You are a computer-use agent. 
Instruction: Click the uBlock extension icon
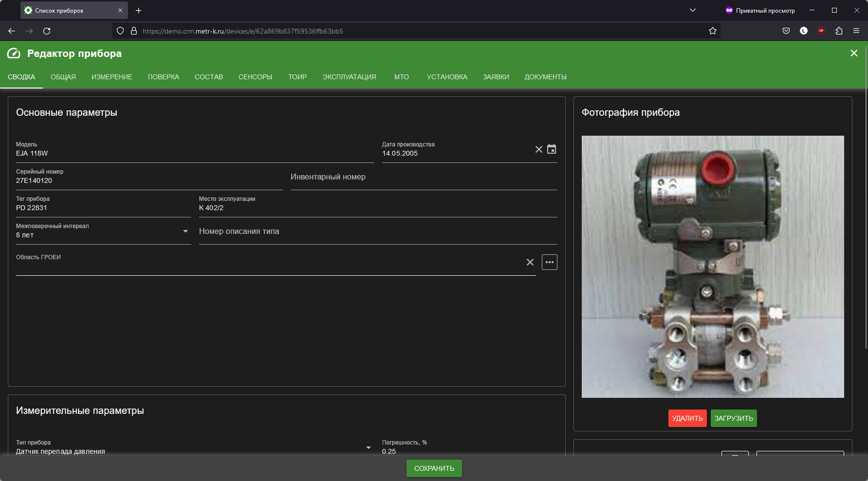(821, 31)
